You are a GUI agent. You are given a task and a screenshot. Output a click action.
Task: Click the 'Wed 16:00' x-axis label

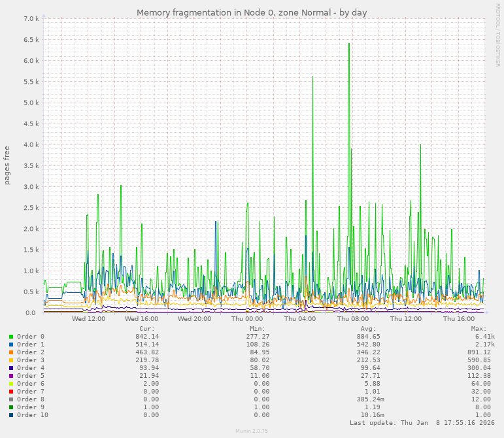(141, 319)
